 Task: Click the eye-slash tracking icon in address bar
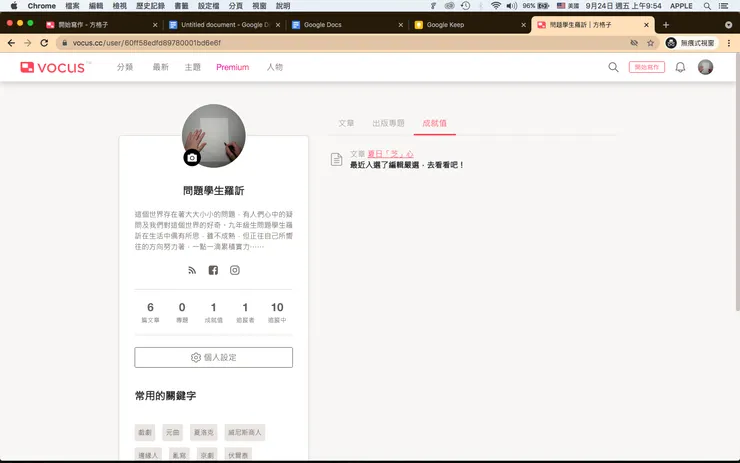(634, 43)
